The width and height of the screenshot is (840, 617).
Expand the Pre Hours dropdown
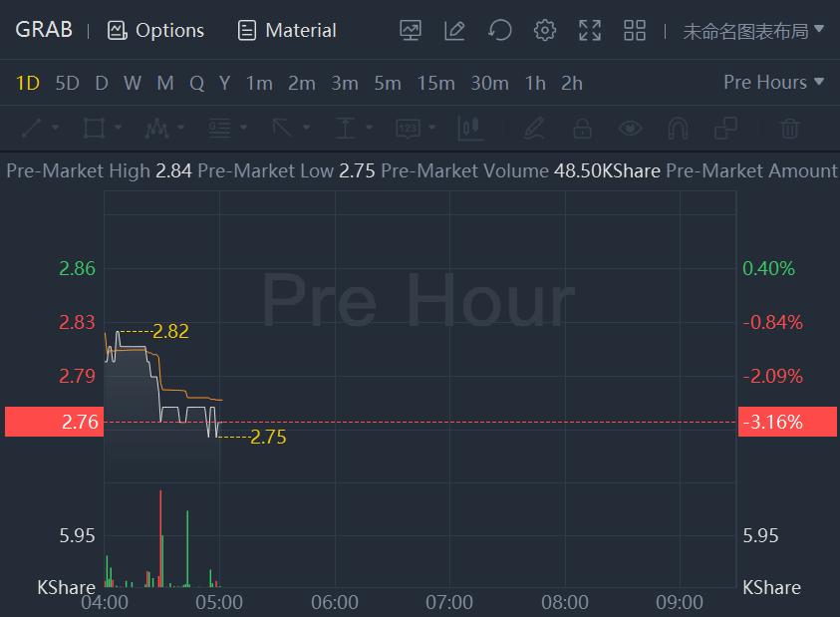(773, 83)
